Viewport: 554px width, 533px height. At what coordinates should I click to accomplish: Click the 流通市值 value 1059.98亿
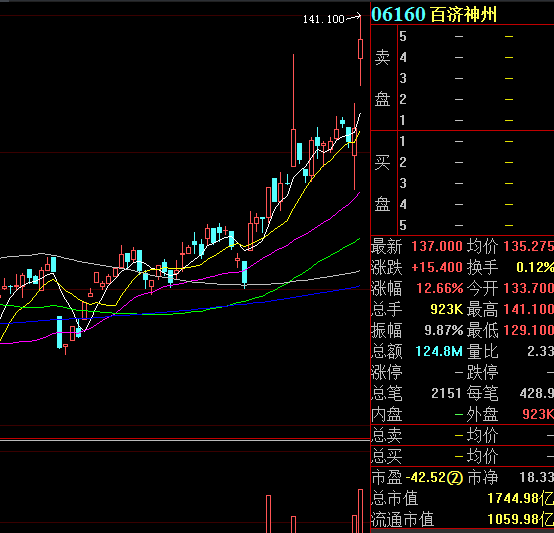pos(520,520)
